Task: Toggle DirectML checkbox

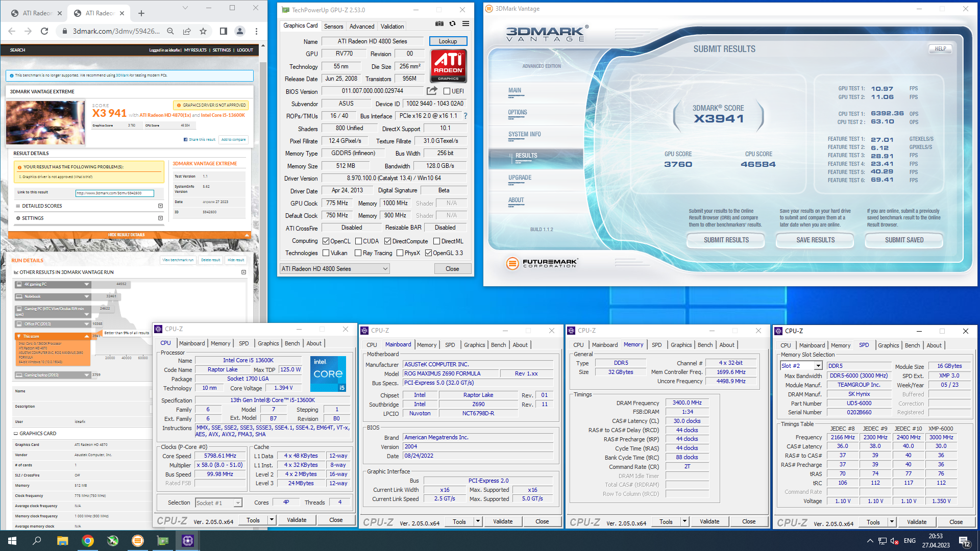Action: 436,241
